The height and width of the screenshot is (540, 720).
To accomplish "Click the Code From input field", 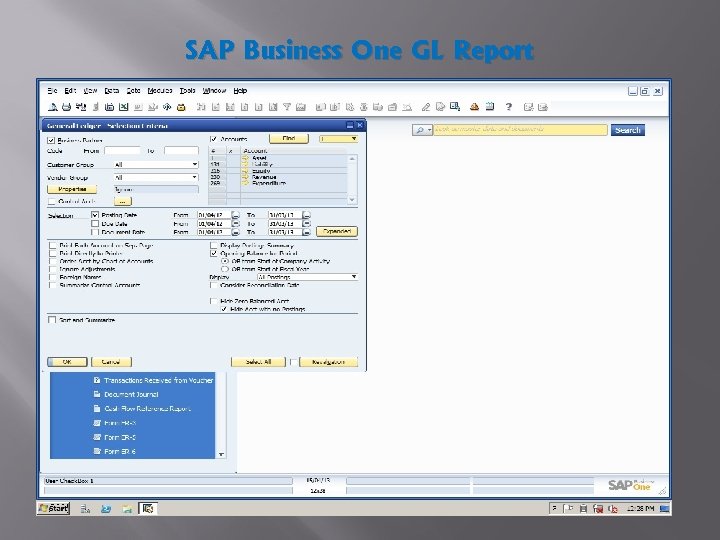I will tap(122, 151).
